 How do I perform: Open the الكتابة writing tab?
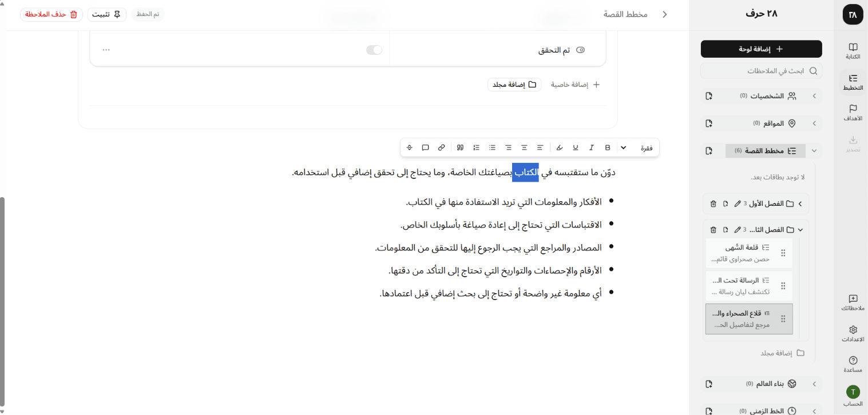point(853,51)
